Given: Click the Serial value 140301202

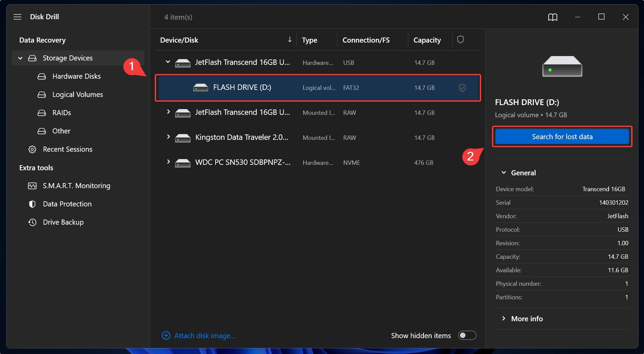Looking at the screenshot, I should tap(614, 203).
